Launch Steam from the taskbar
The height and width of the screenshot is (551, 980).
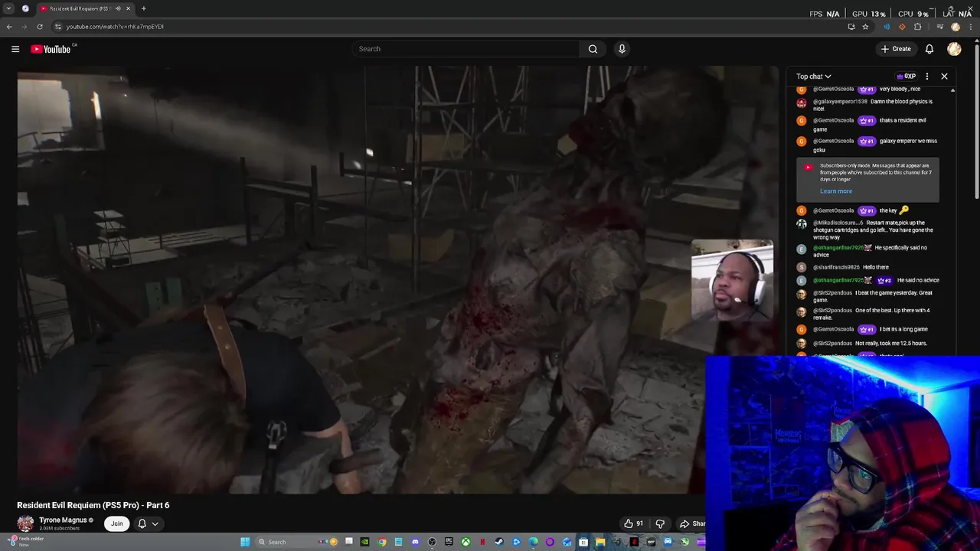pyautogui.click(x=499, y=542)
